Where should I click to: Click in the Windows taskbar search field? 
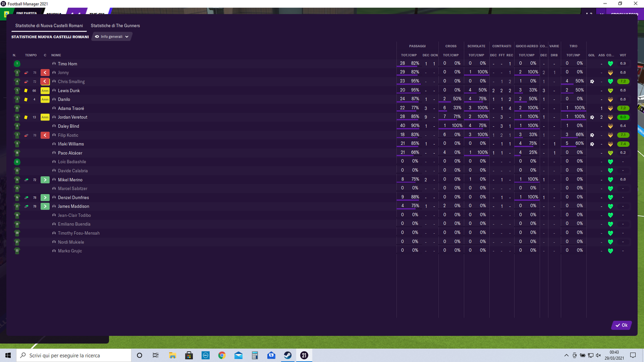point(73,355)
